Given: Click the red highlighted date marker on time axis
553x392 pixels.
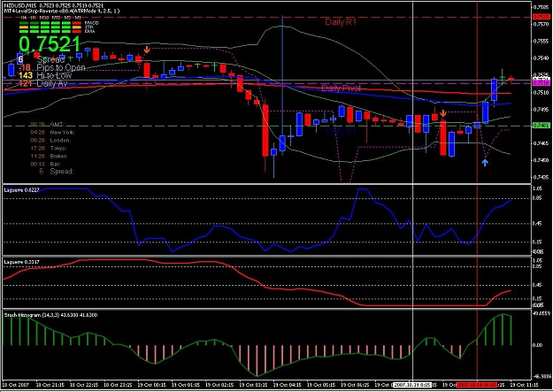Looking at the screenshot, I should pyautogui.click(x=477, y=385).
